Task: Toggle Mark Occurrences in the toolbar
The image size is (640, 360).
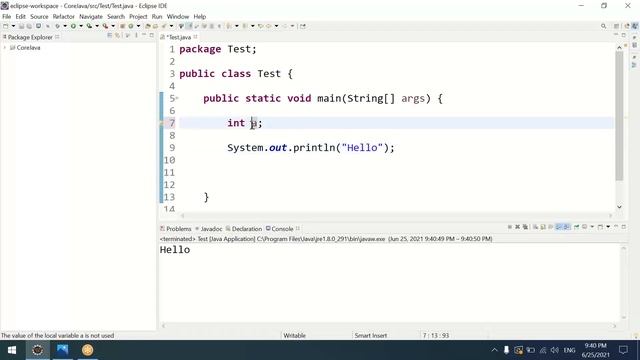Action: (189, 26)
